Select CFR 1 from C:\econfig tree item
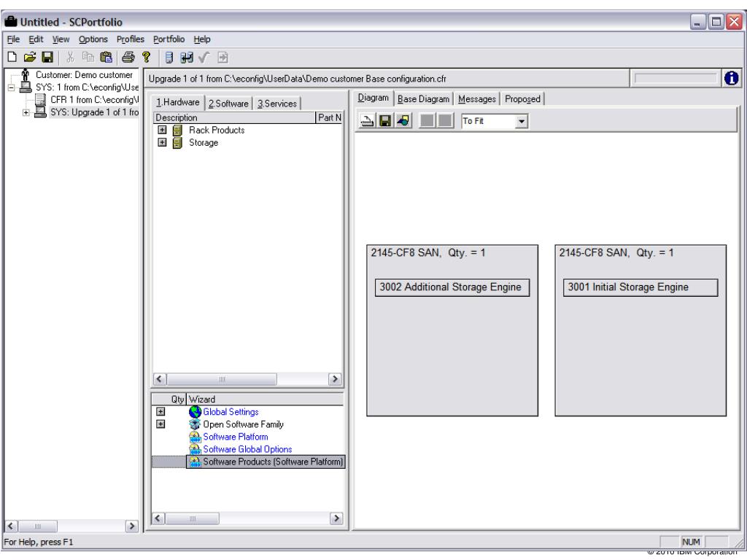The width and height of the screenshot is (747, 560). pyautogui.click(x=94, y=100)
